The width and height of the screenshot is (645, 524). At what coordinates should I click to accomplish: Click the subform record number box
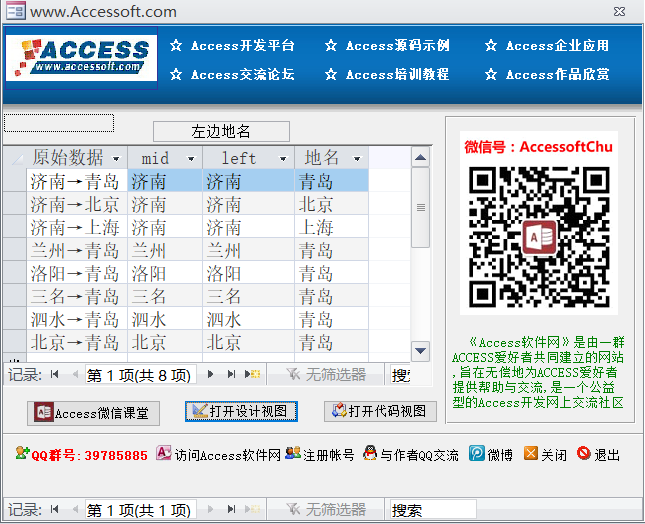140,375
